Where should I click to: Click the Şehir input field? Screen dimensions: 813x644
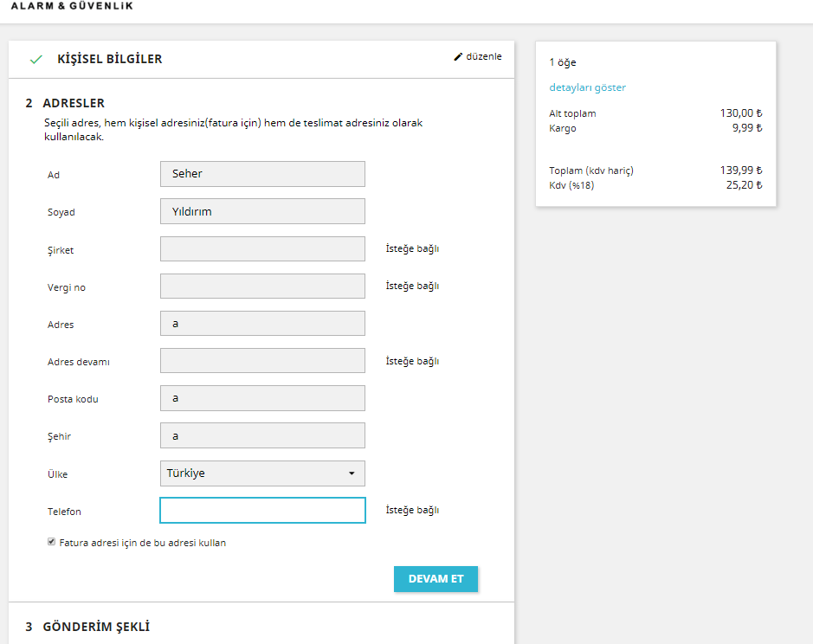(x=262, y=435)
